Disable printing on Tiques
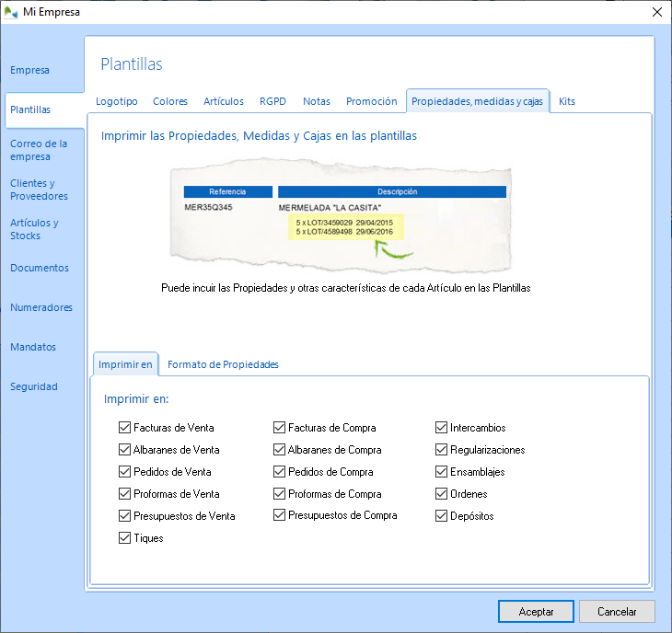Screen dimensions: 672x633 (x=124, y=538)
